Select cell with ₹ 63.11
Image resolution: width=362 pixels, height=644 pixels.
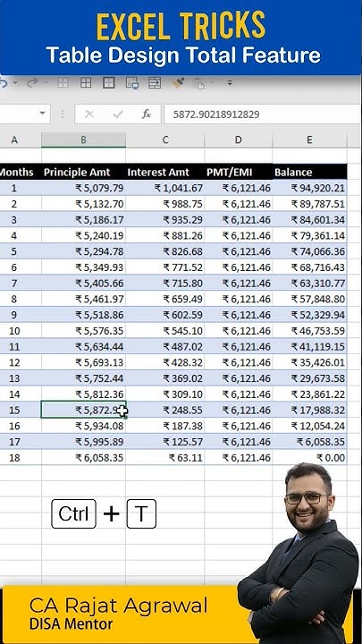coord(165,458)
